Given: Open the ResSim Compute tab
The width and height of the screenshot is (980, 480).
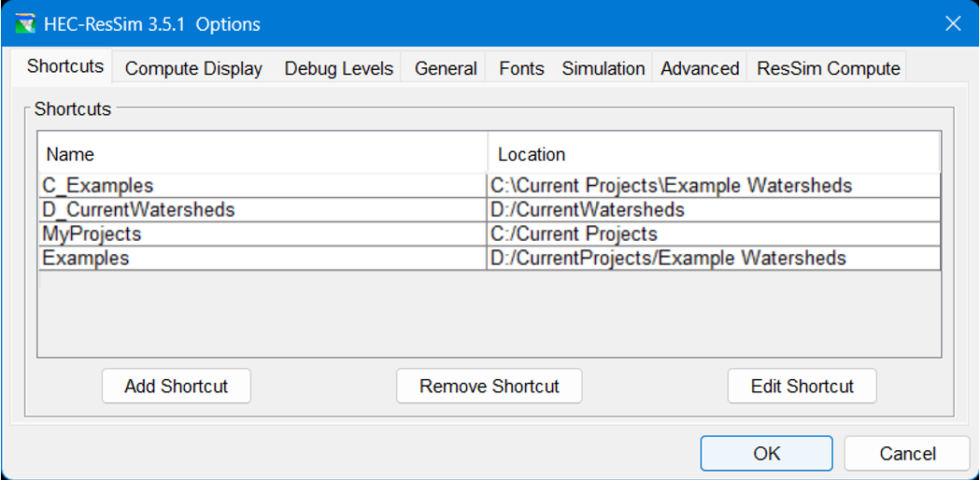Looking at the screenshot, I should tap(828, 68).
